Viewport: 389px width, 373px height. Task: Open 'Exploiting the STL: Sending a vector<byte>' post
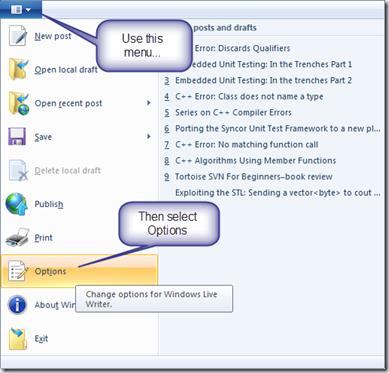[278, 192]
